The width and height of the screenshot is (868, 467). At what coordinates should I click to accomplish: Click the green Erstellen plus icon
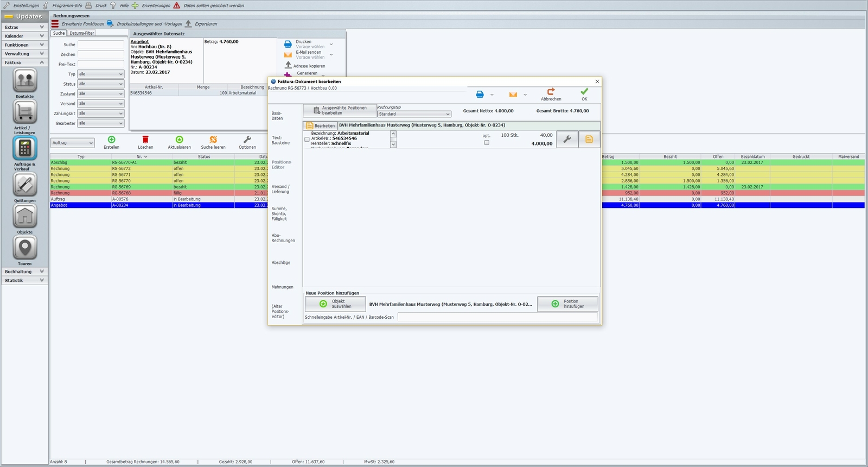[112, 140]
